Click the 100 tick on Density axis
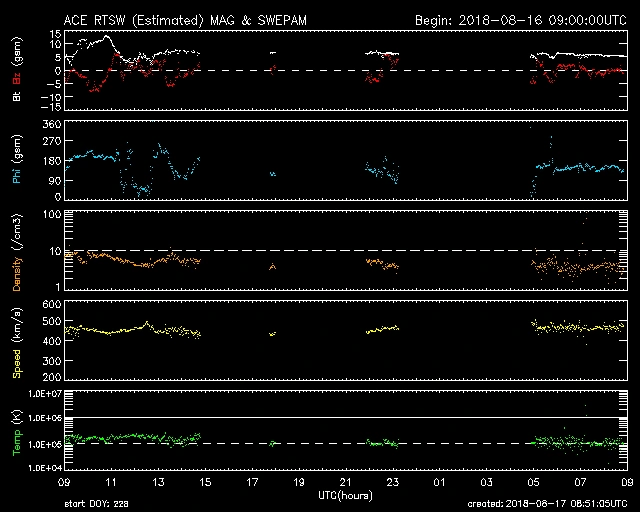 46,215
